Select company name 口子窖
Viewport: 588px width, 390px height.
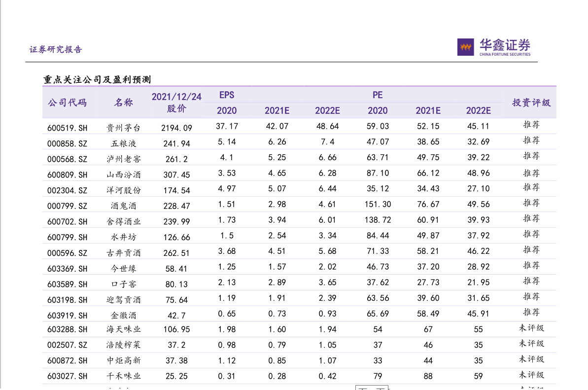tap(123, 284)
